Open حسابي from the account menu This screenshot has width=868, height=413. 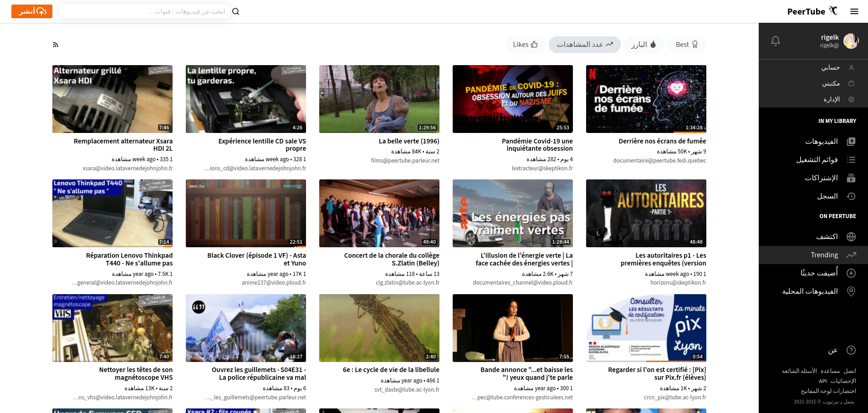833,67
